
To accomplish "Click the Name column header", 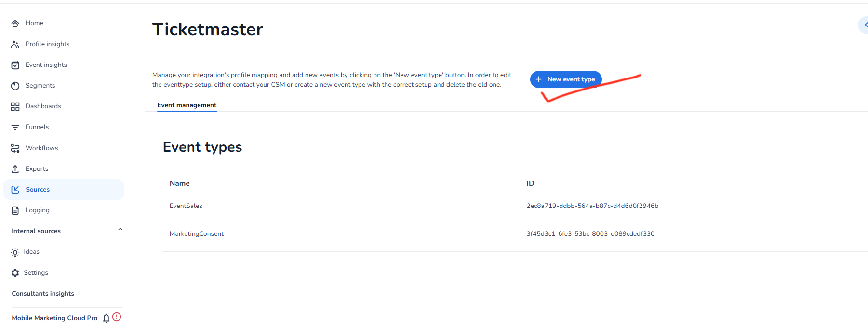I will click(x=180, y=183).
